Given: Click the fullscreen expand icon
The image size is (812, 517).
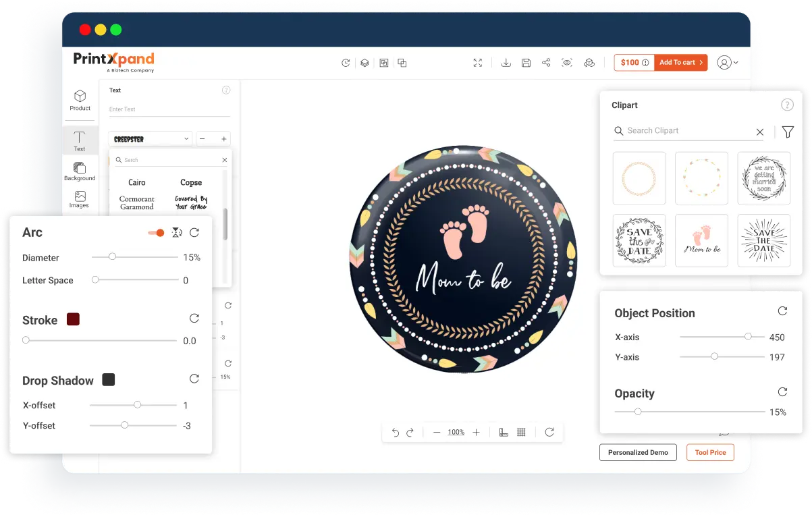Looking at the screenshot, I should 478,63.
